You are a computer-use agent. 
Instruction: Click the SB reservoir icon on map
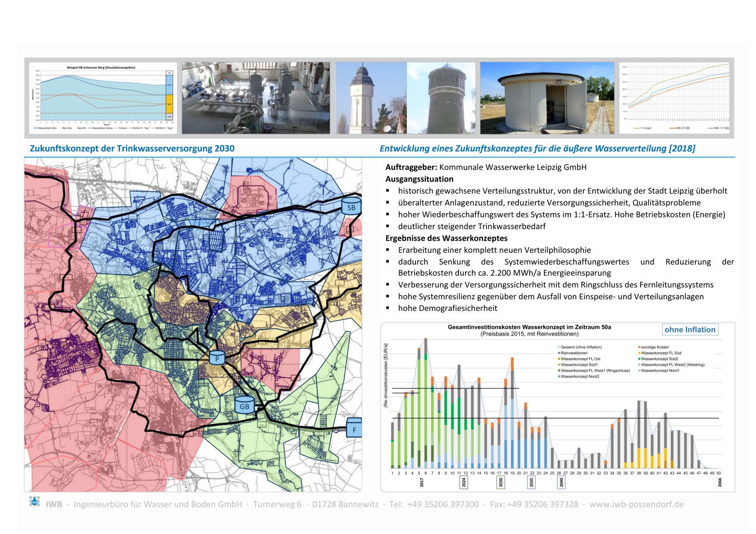pyautogui.click(x=351, y=207)
